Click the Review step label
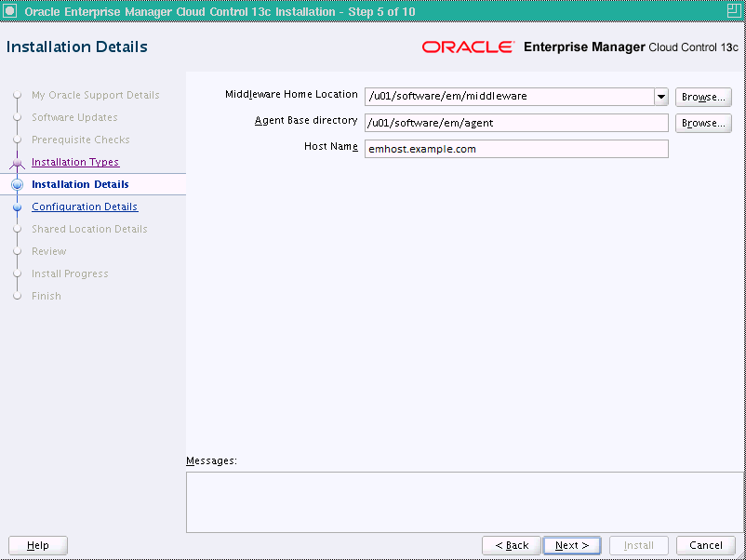 coord(49,251)
